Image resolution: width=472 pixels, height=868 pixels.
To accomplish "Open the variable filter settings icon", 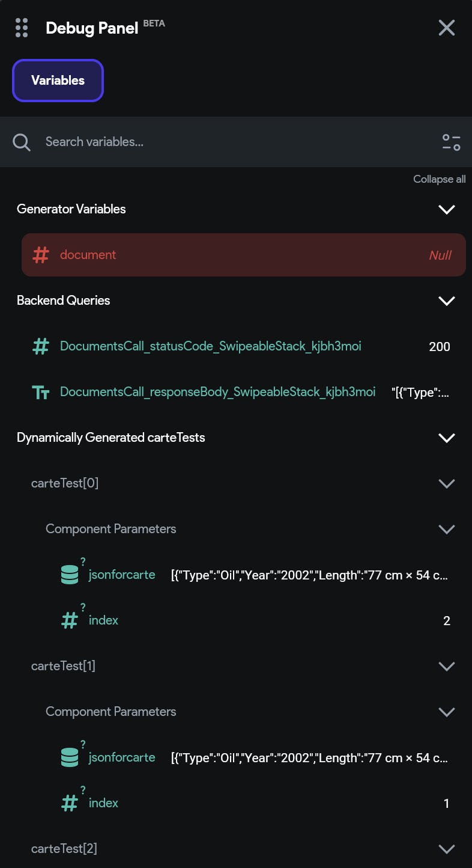I will (451, 142).
